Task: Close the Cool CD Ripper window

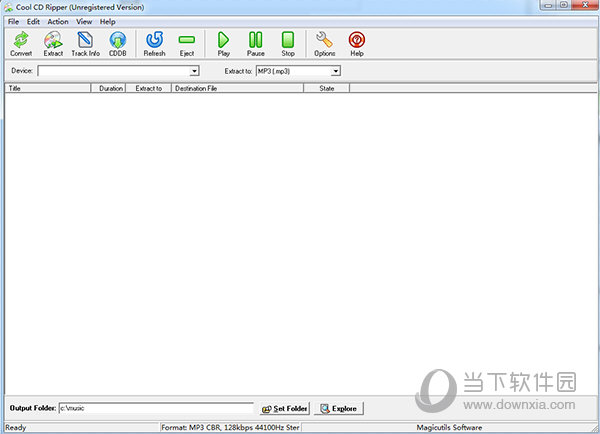Action: [585, 5]
